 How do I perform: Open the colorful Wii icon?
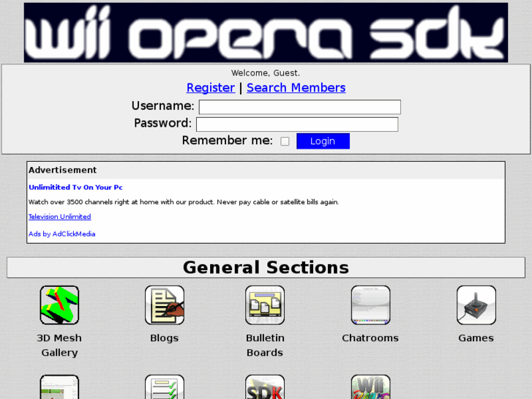370,387
